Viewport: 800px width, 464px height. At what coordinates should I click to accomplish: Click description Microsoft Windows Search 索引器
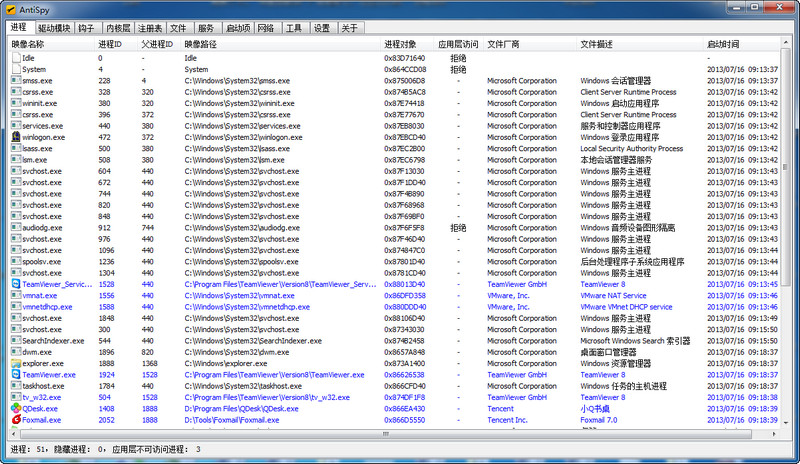[x=635, y=340]
